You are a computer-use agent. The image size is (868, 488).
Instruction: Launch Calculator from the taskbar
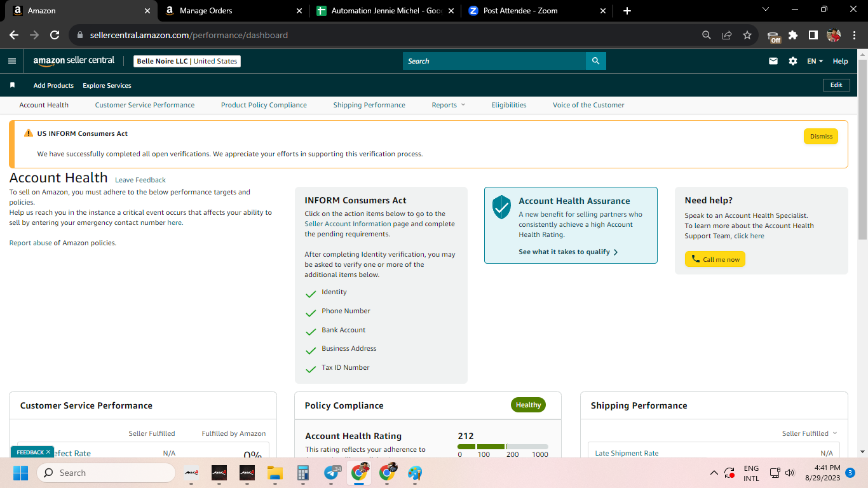pyautogui.click(x=302, y=473)
